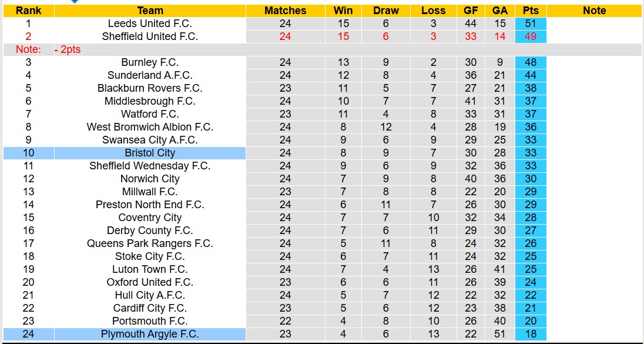This screenshot has height=344, width=644.
Task: Click the blue marker icon above Team
Action: tap(75, 2)
